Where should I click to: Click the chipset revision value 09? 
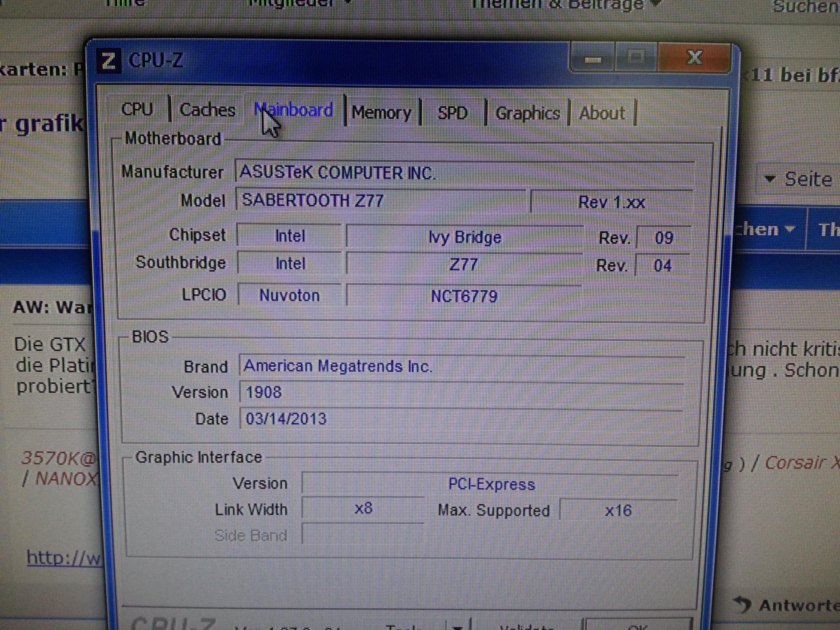click(664, 238)
